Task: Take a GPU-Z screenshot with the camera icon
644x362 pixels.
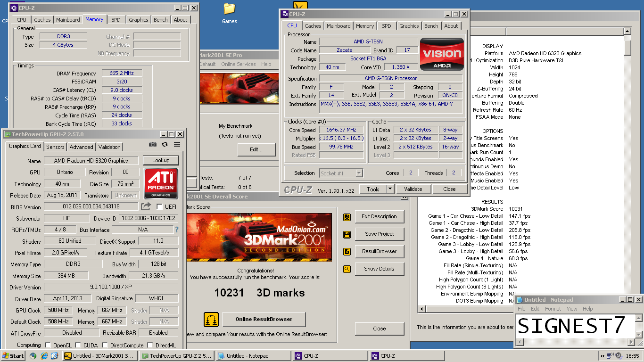Action: pyautogui.click(x=153, y=145)
